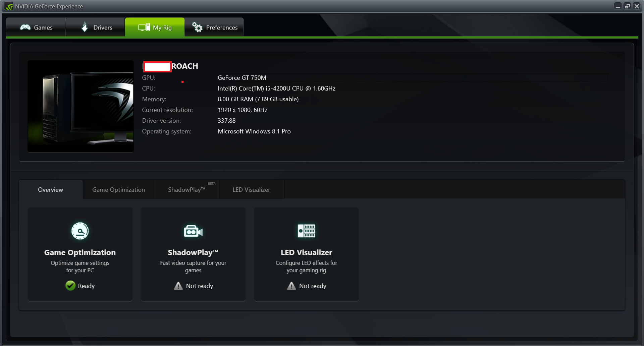This screenshot has height=346, width=644.
Task: Click the Microsoft Windows 8.1 Pro value
Action: coord(254,131)
